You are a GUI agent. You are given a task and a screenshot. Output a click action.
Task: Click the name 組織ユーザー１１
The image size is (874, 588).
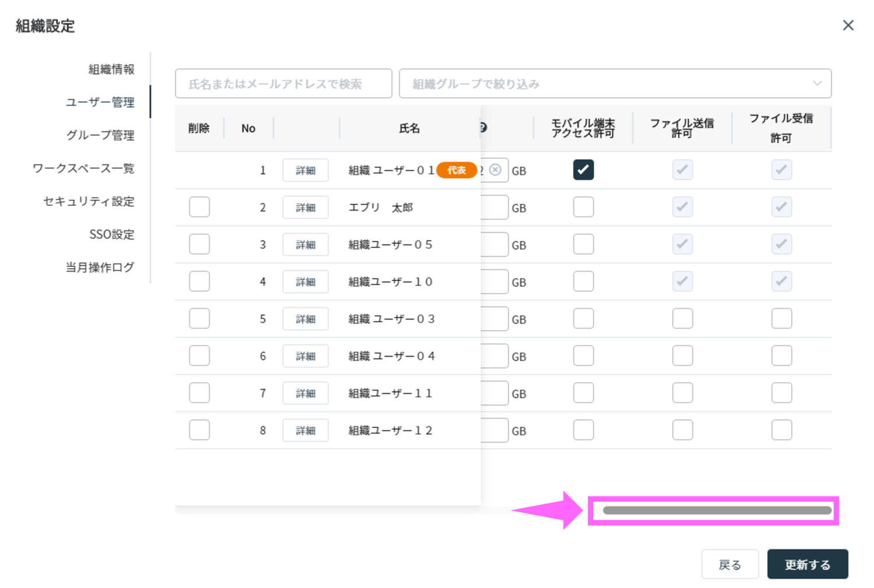(x=390, y=393)
